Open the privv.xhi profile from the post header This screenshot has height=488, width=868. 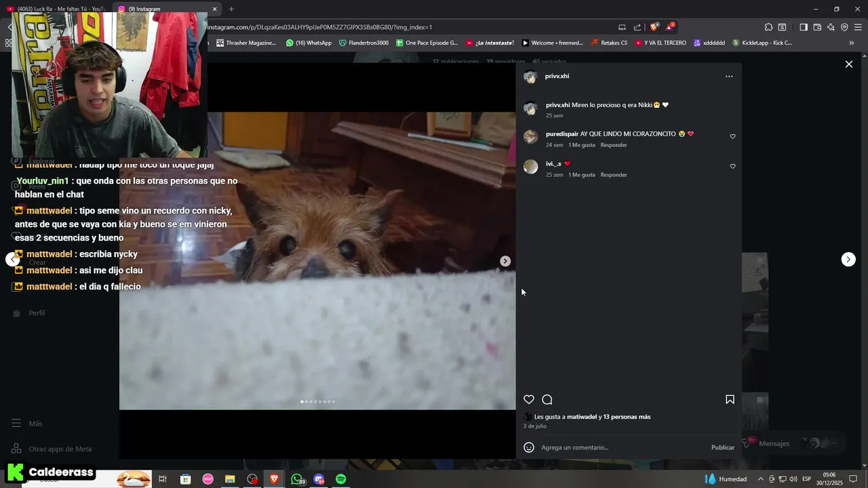coord(557,77)
